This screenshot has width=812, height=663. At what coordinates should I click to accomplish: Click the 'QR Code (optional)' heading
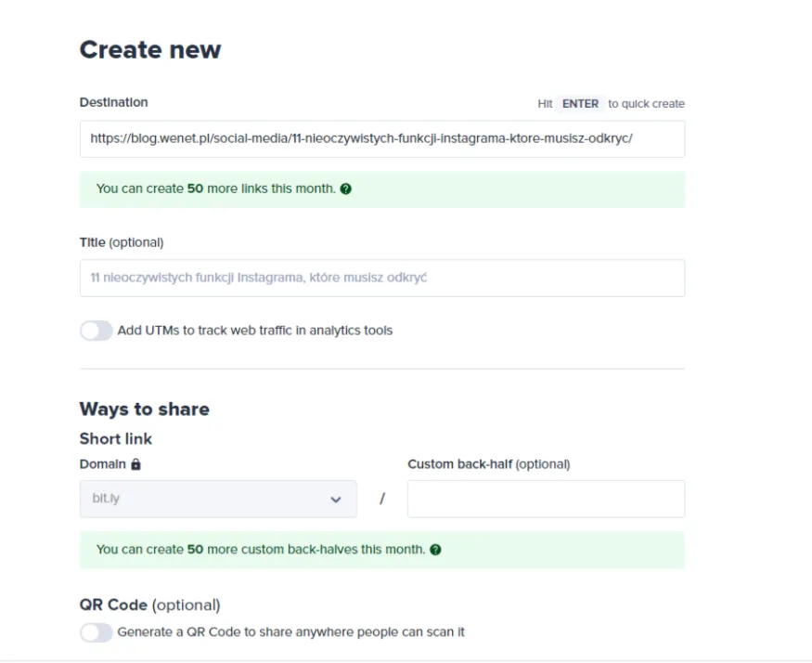[x=150, y=605]
